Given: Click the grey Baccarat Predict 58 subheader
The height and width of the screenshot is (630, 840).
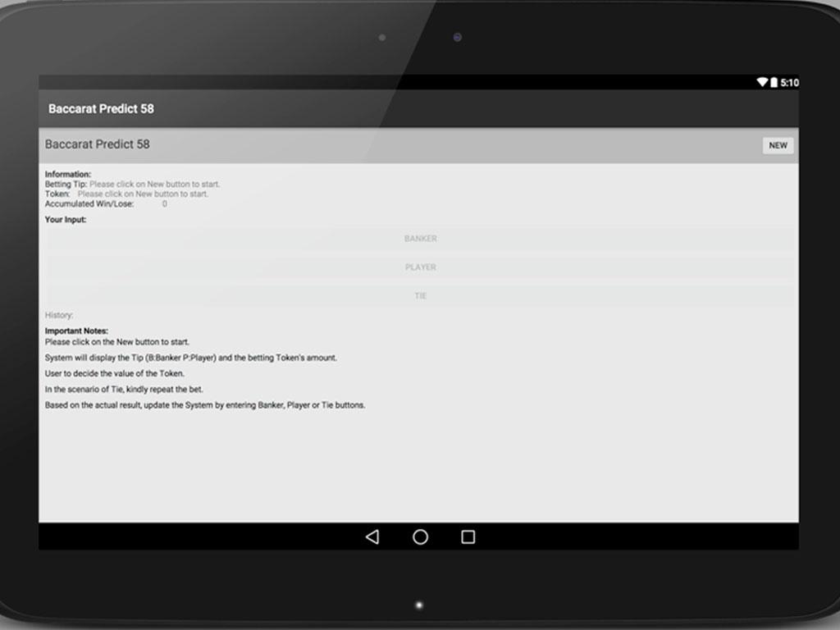Looking at the screenshot, I should tap(98, 144).
